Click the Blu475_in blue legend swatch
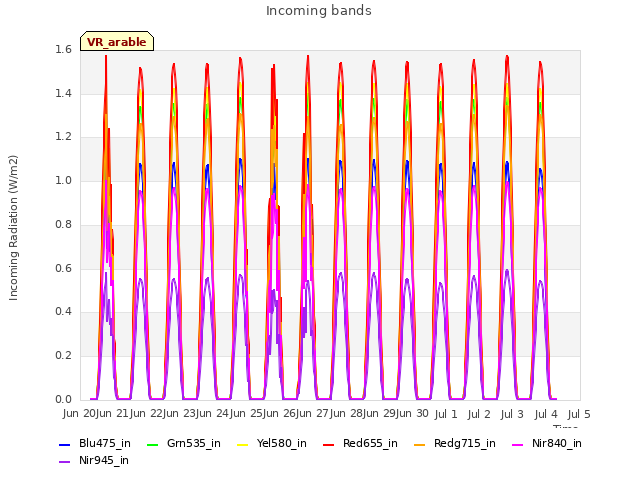 coord(64,444)
